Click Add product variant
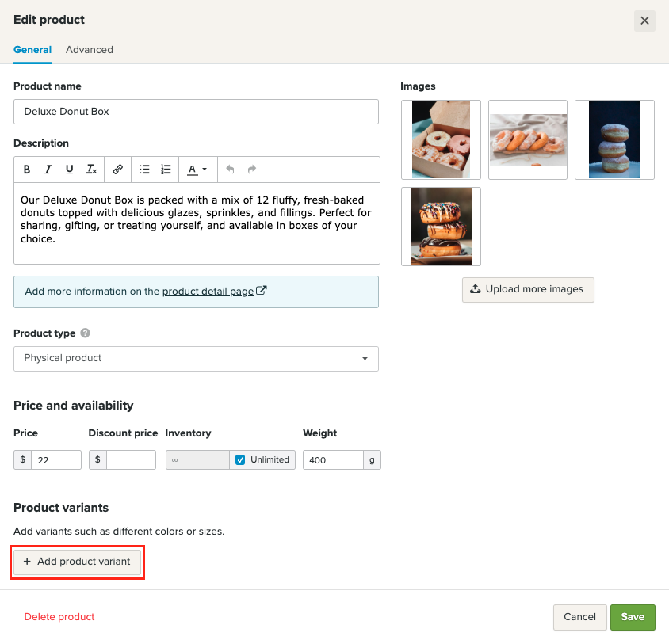This screenshot has height=644, width=669. coord(77,562)
